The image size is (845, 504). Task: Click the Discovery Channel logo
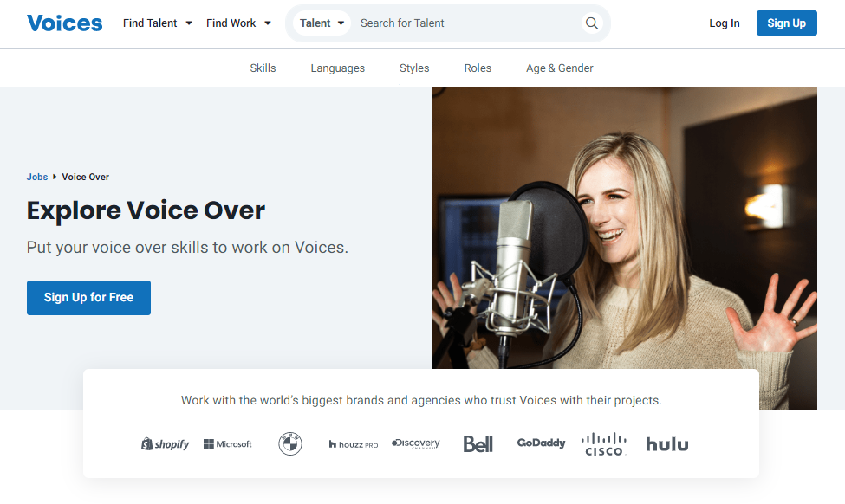click(x=415, y=443)
